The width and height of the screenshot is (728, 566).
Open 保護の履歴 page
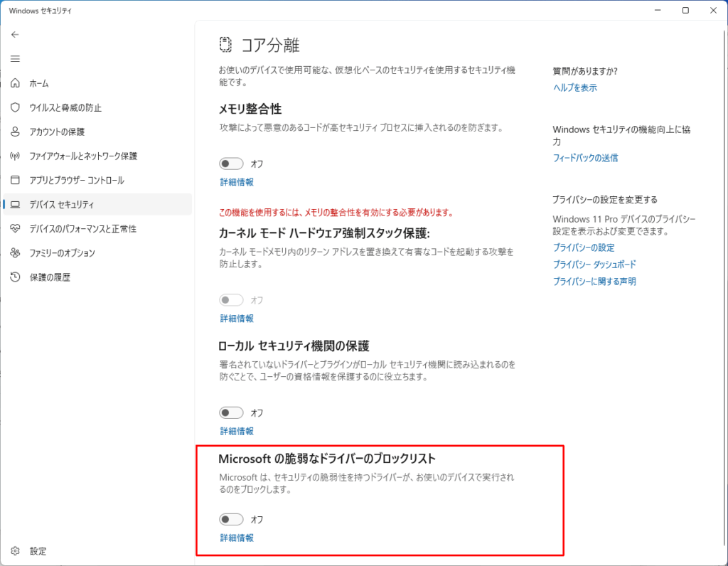tap(97, 277)
